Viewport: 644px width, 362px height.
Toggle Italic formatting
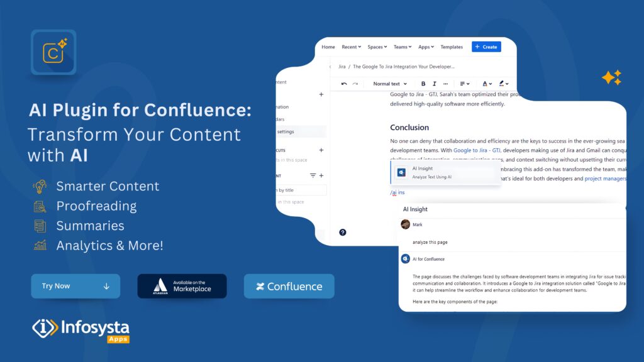click(434, 84)
